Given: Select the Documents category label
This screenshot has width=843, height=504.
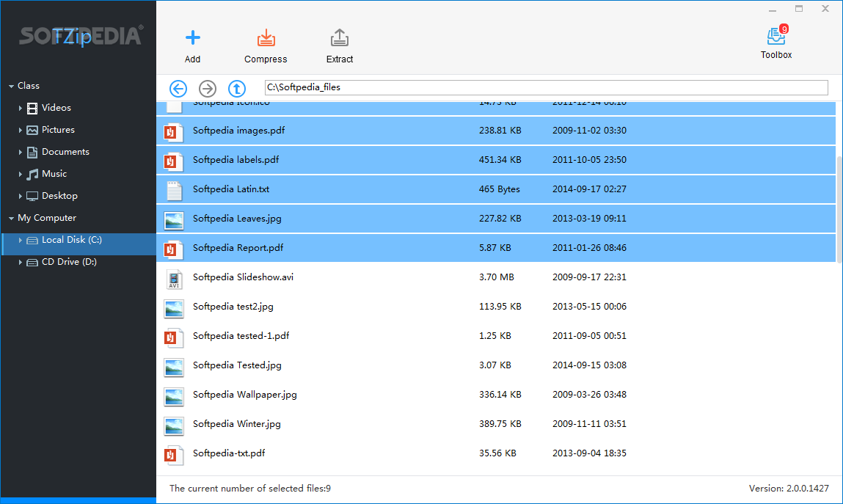Looking at the screenshot, I should (65, 152).
